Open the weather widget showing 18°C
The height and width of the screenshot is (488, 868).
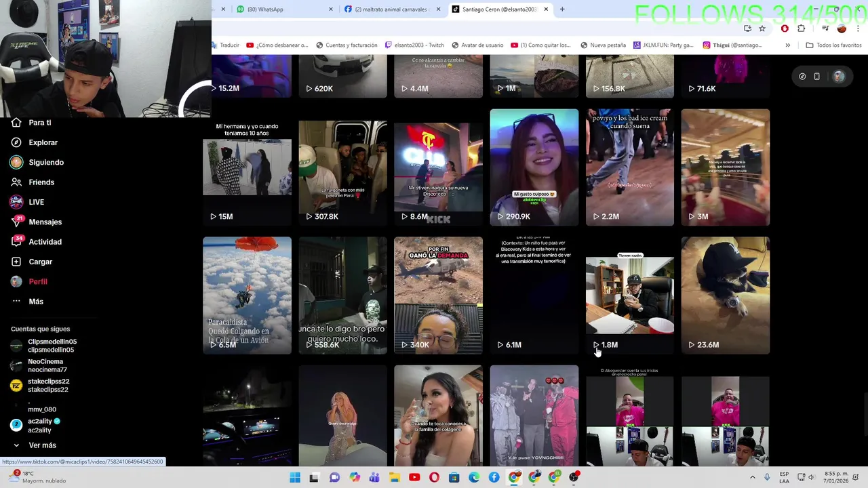(x=37, y=477)
